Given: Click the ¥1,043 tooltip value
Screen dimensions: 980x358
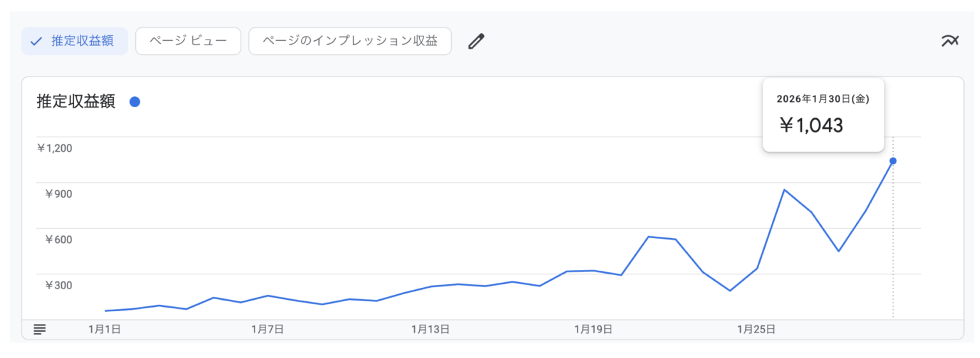Looking at the screenshot, I should click(811, 126).
